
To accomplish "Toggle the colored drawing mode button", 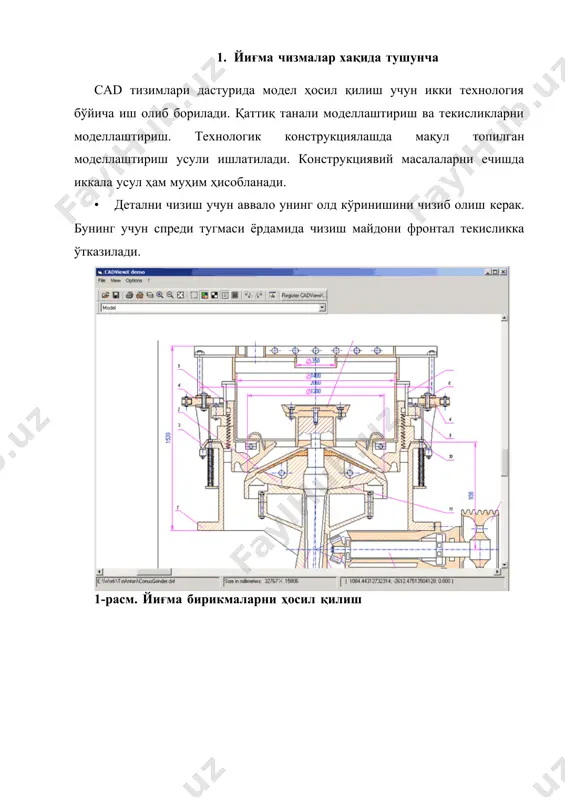I will (205, 295).
